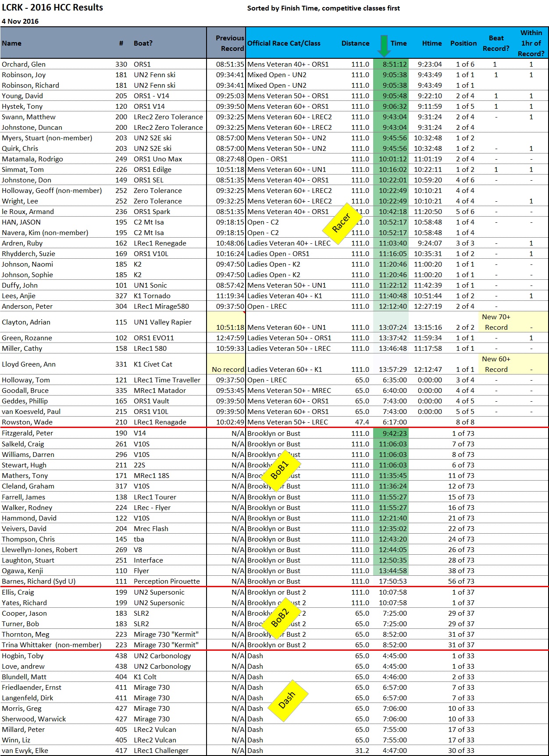
Task: Click the 'Official Race Cat/Class' header
Action: click(x=284, y=43)
